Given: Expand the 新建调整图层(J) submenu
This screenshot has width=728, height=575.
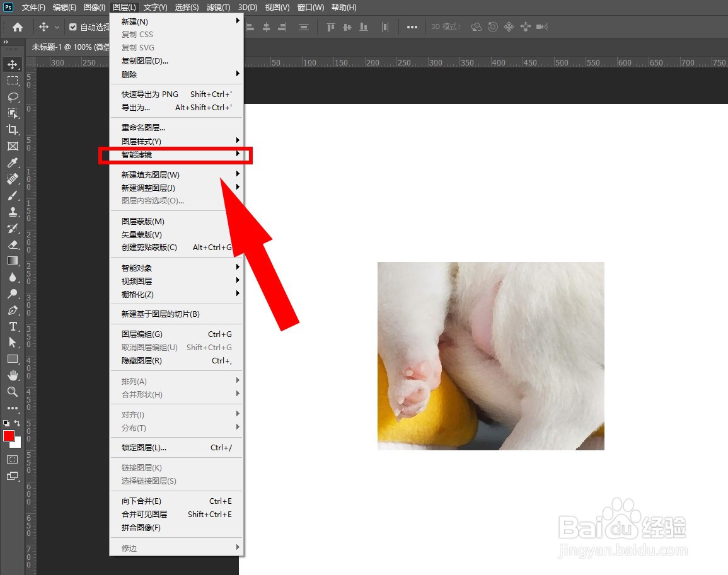Looking at the screenshot, I should coord(176,188).
